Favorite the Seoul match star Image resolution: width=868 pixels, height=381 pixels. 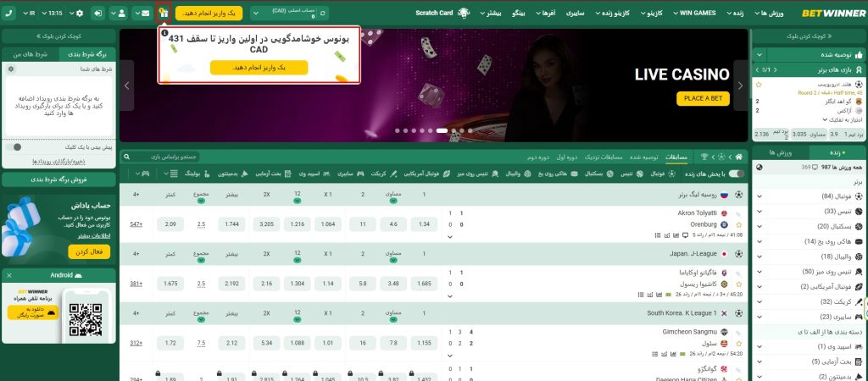click(x=738, y=344)
